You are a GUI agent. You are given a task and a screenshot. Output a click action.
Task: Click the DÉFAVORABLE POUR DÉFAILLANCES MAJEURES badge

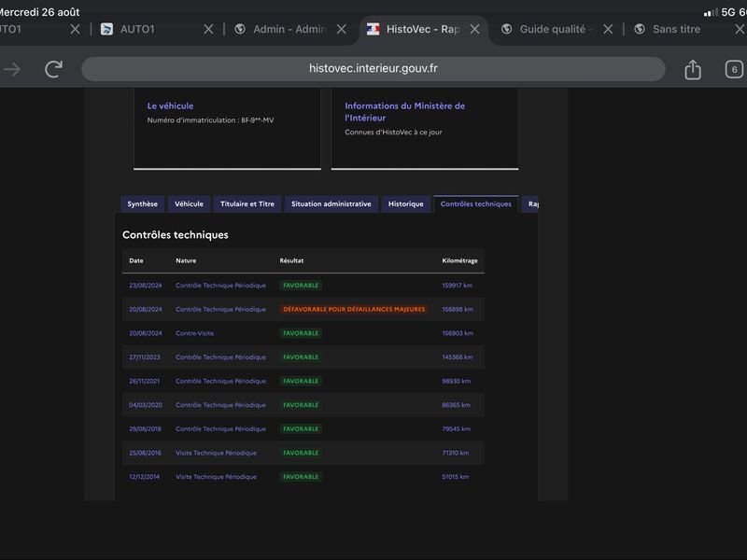pos(354,309)
